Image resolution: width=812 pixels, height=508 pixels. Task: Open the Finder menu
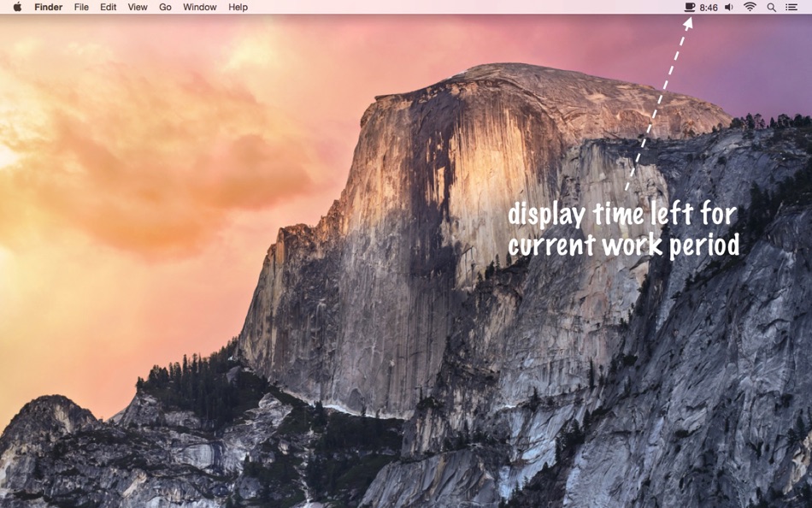pyautogui.click(x=49, y=7)
